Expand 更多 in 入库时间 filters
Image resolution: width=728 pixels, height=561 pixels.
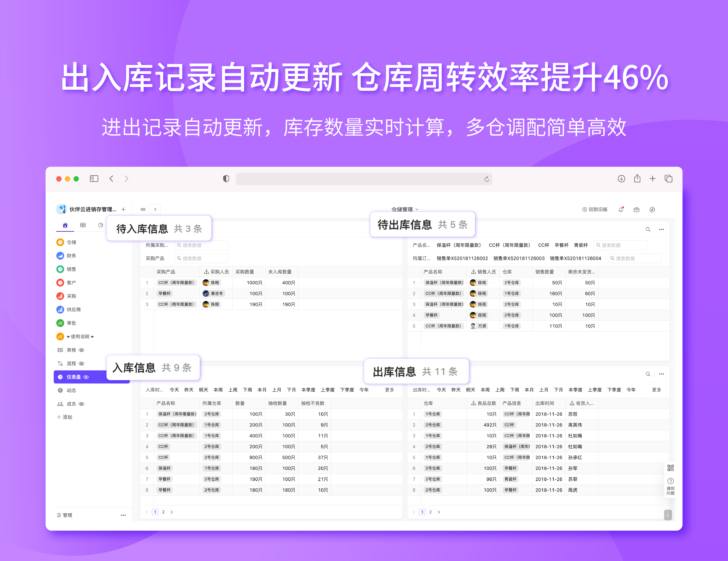[389, 390]
